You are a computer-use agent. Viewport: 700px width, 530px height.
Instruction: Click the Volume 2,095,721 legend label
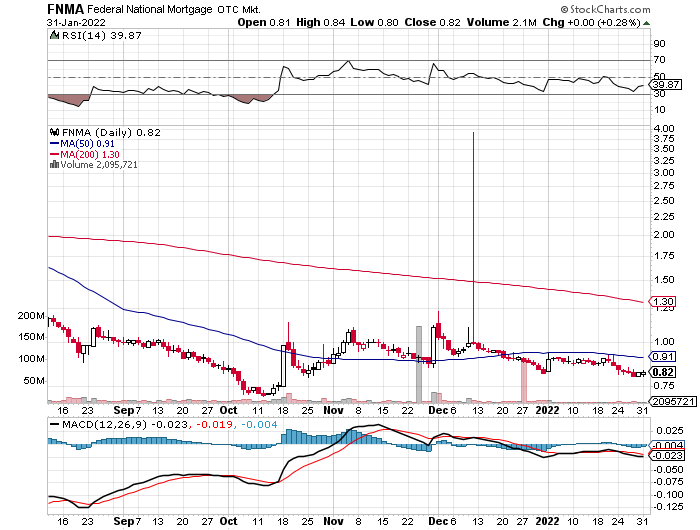click(x=99, y=165)
